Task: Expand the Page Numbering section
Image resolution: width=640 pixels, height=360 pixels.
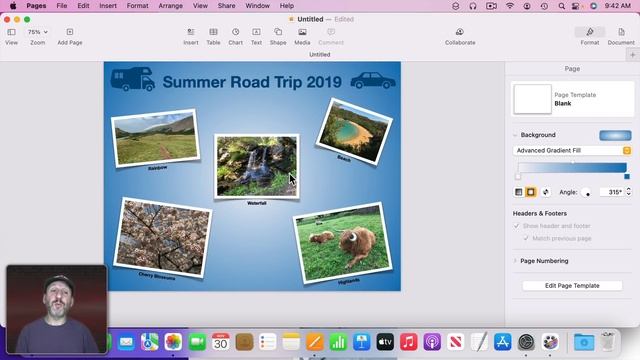Action: click(515, 261)
